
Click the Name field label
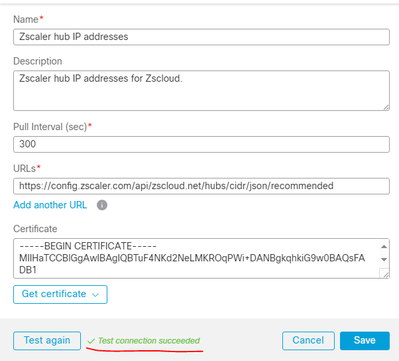pos(26,20)
